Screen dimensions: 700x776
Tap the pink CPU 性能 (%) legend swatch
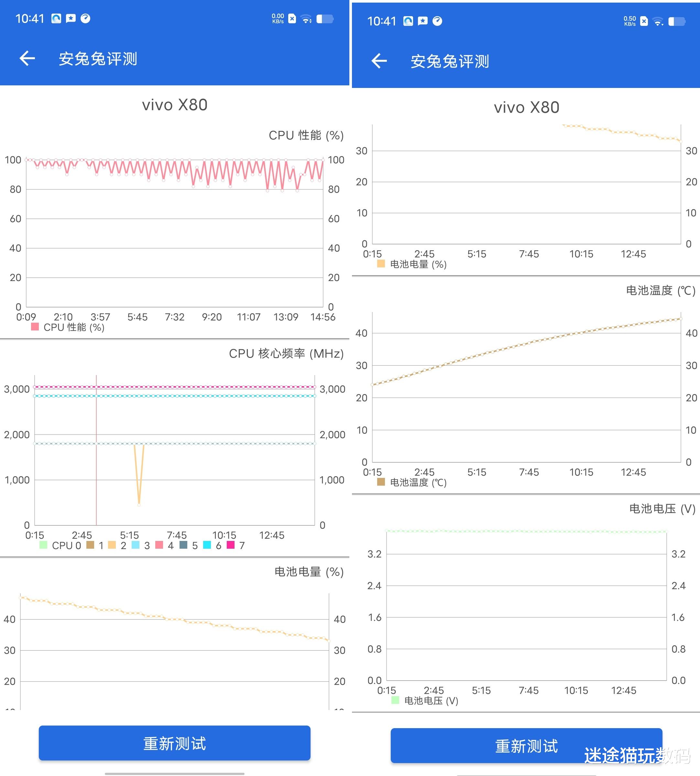tap(35, 327)
